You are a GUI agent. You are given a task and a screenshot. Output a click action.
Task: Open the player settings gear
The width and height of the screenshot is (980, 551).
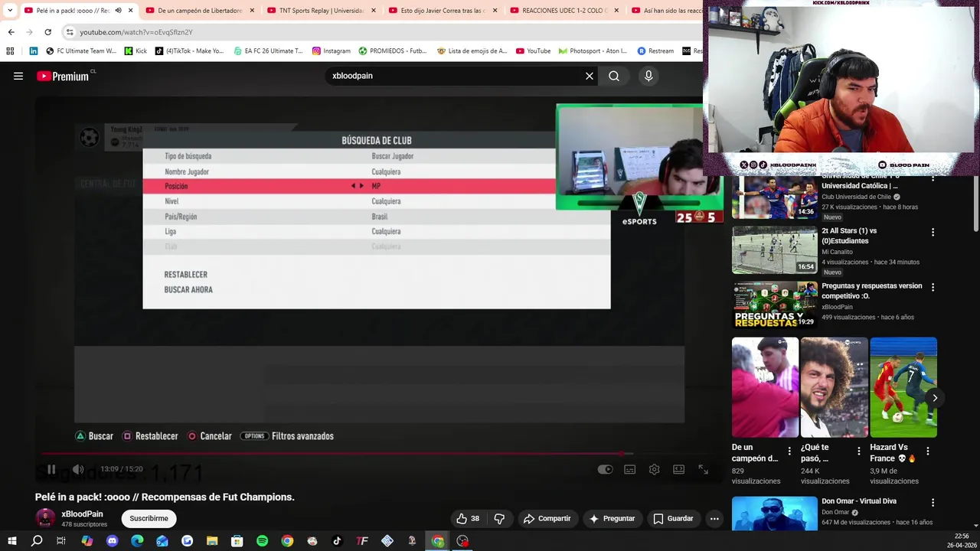pyautogui.click(x=654, y=469)
